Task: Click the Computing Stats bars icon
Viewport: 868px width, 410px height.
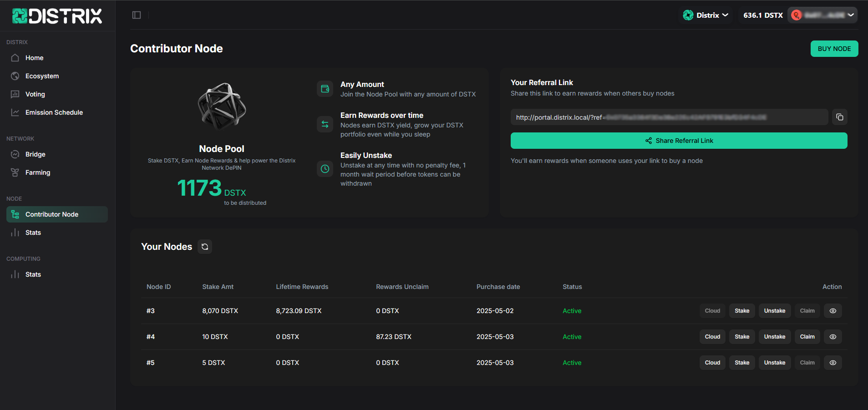Action: 15,274
